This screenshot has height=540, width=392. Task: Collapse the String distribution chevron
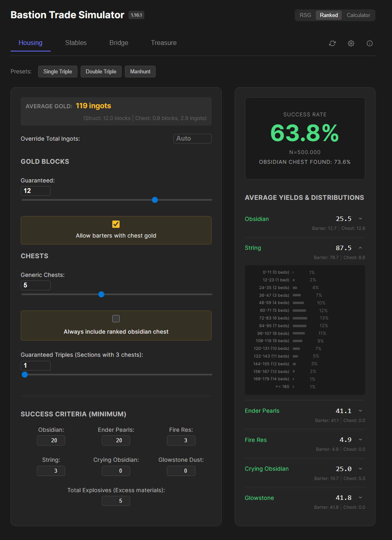(360, 248)
